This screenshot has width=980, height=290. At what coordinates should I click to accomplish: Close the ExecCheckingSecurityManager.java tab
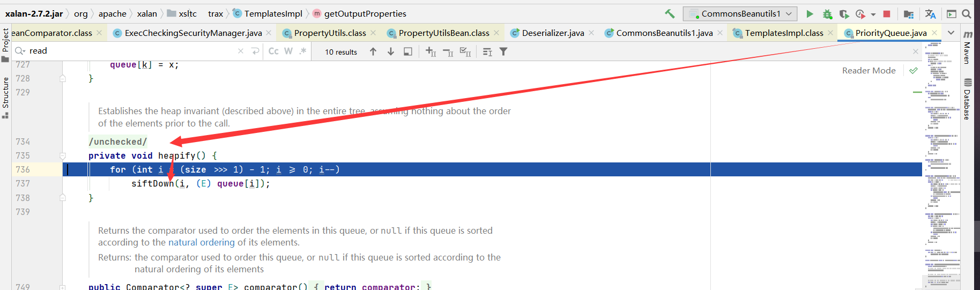(x=269, y=33)
